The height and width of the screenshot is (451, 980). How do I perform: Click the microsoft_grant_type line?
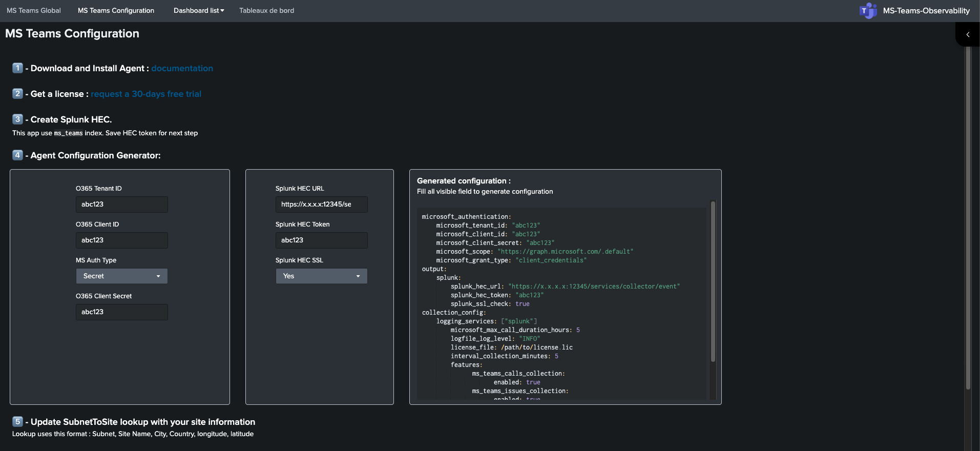[511, 260]
